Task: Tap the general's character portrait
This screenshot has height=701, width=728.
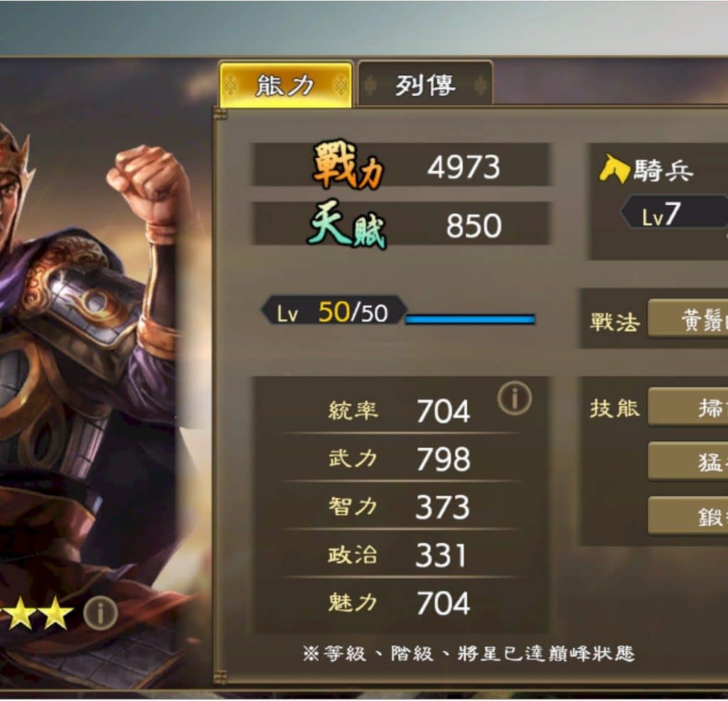Action: 93,371
